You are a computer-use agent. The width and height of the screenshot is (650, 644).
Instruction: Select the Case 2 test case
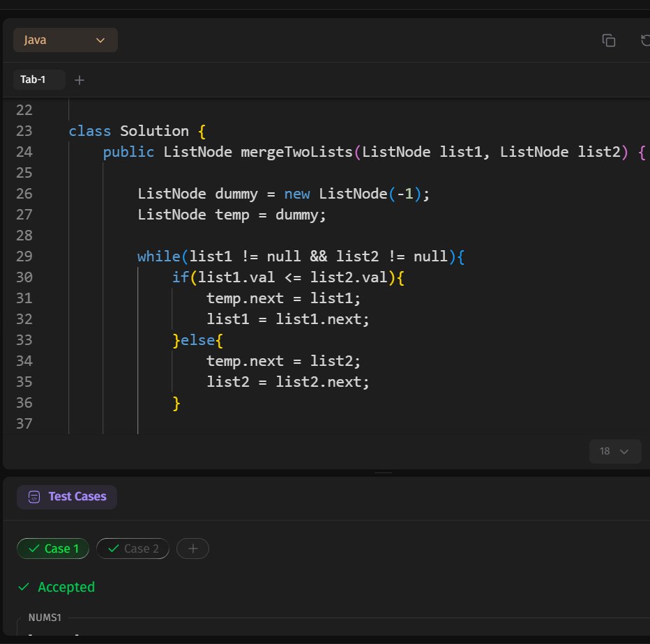tap(133, 549)
